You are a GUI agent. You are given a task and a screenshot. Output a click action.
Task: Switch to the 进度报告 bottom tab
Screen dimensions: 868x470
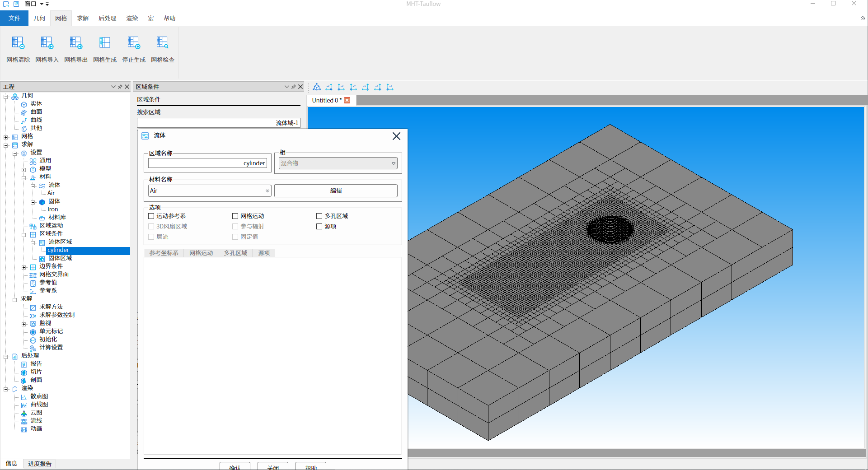[40, 464]
